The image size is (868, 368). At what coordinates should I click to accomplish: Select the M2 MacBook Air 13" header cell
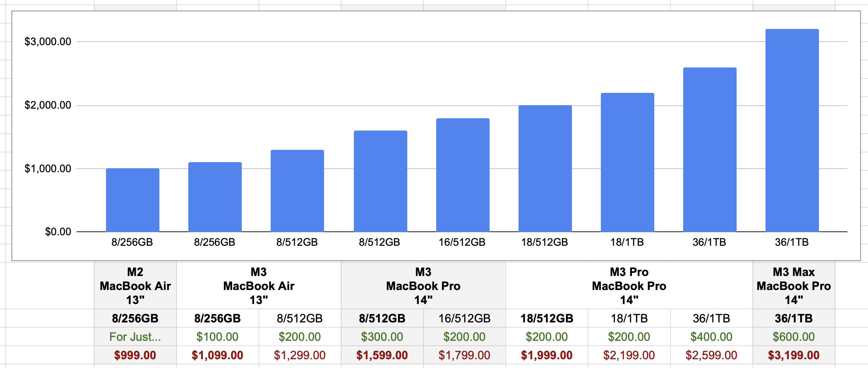coord(135,286)
